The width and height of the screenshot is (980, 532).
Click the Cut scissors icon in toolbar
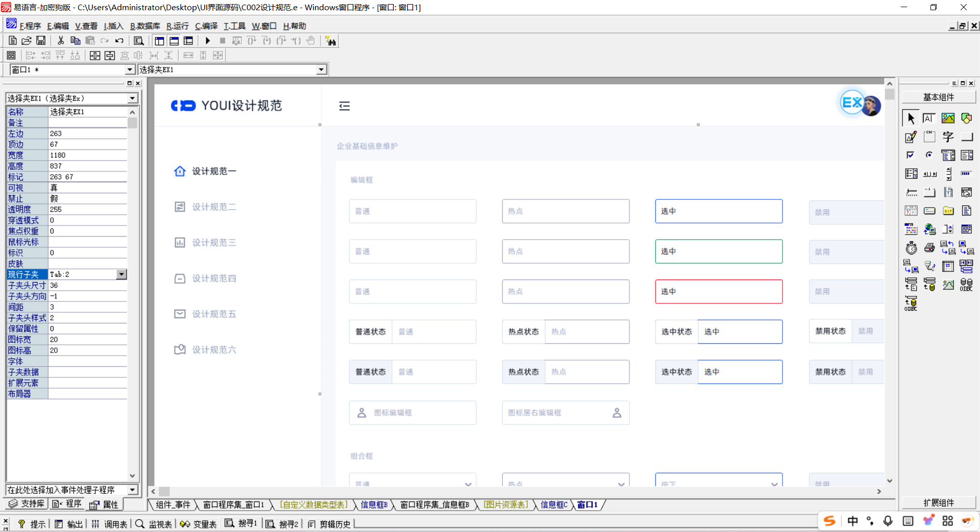pos(61,41)
